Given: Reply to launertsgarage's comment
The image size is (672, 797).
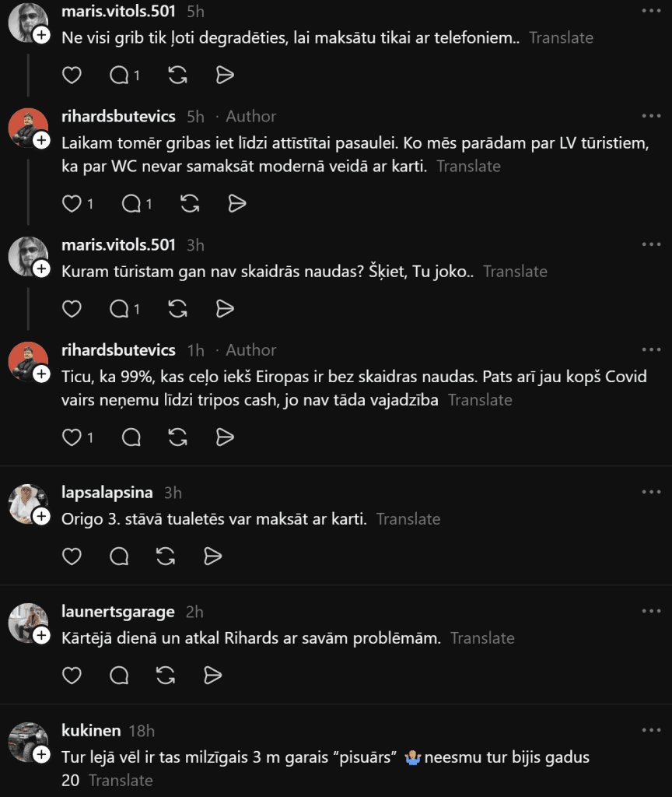Looking at the screenshot, I should coord(119,676).
